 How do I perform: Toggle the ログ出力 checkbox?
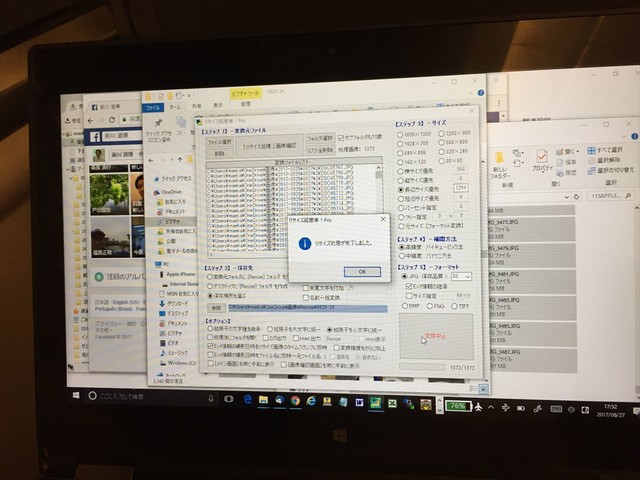click(x=265, y=338)
